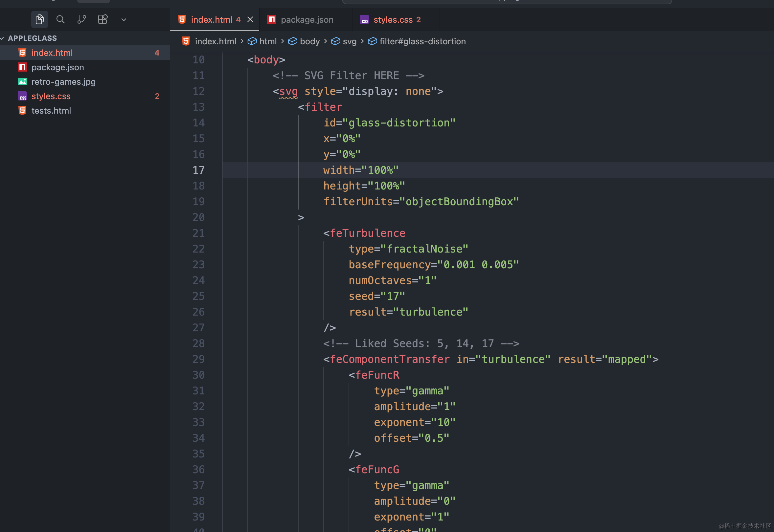Image resolution: width=774 pixels, height=532 pixels.
Task: Open the Search view icon
Action: (60, 19)
